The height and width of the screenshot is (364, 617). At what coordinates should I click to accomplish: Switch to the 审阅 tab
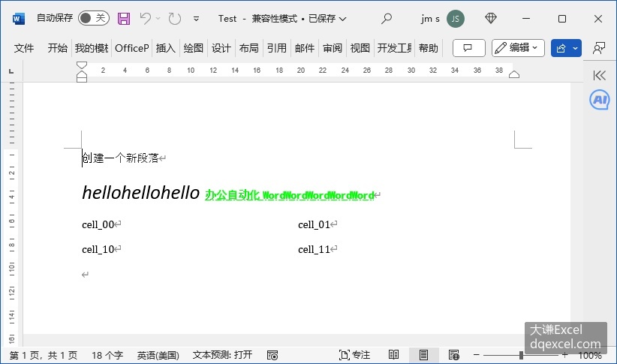333,48
